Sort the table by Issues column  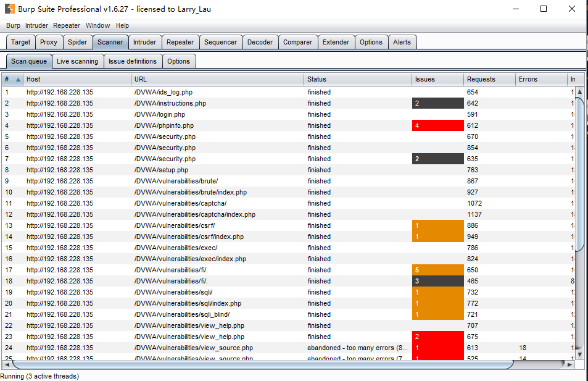(437, 79)
